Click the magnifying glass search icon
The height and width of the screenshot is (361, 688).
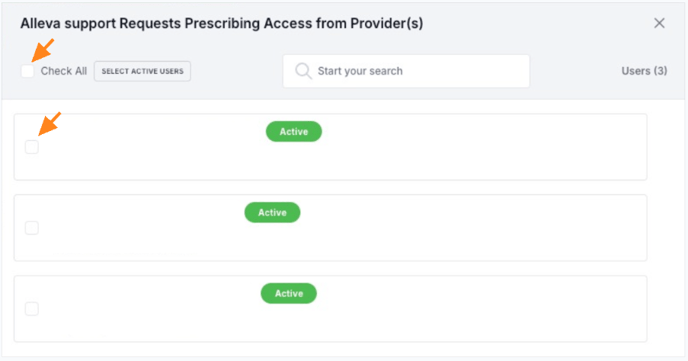click(303, 71)
